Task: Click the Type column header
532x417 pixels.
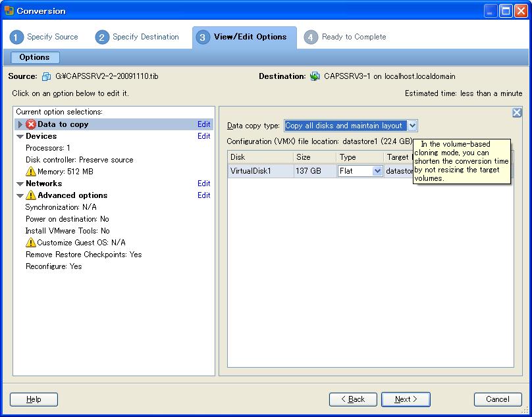Action: (360, 157)
